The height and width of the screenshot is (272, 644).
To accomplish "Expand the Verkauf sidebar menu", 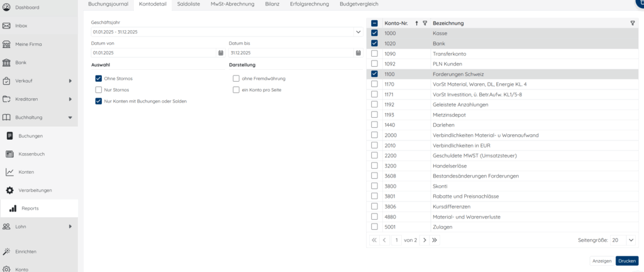I will [x=70, y=81].
